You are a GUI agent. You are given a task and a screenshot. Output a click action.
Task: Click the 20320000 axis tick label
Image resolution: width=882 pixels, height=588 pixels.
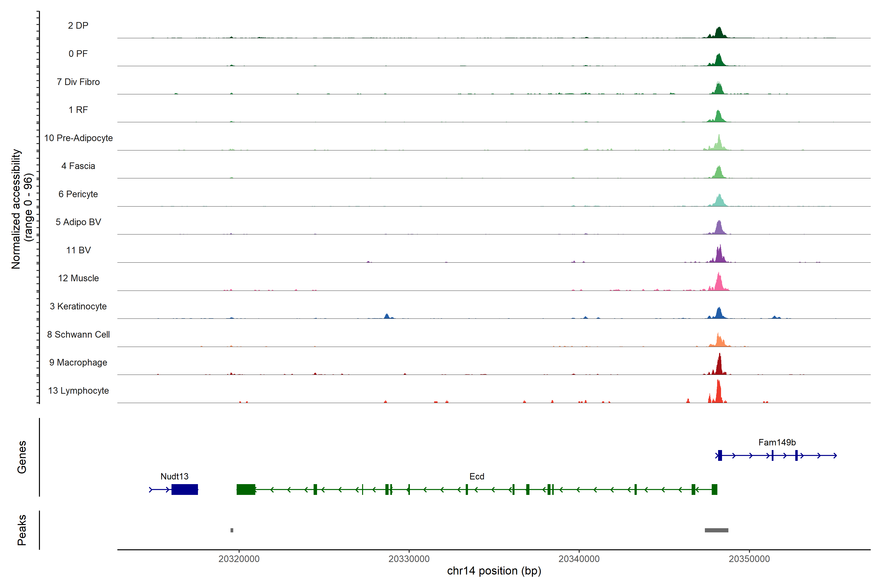coord(239,559)
